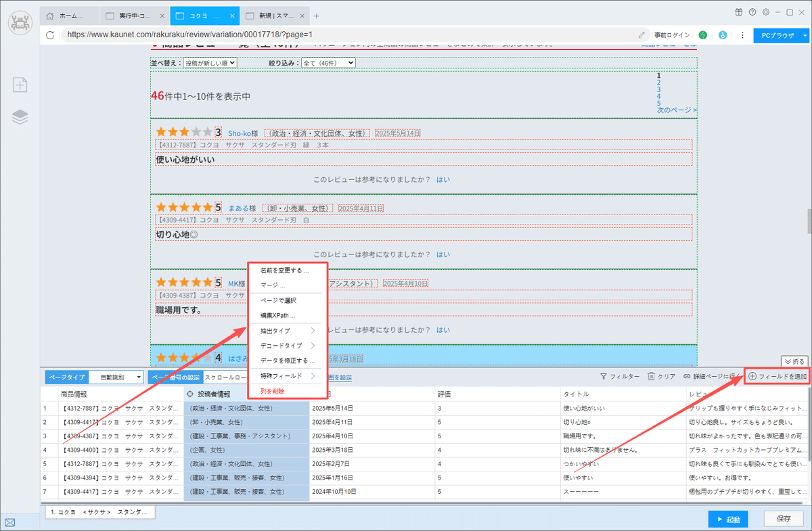Close the 新規 | スマ tab
This screenshot has height=531, width=812.
click(x=301, y=16)
